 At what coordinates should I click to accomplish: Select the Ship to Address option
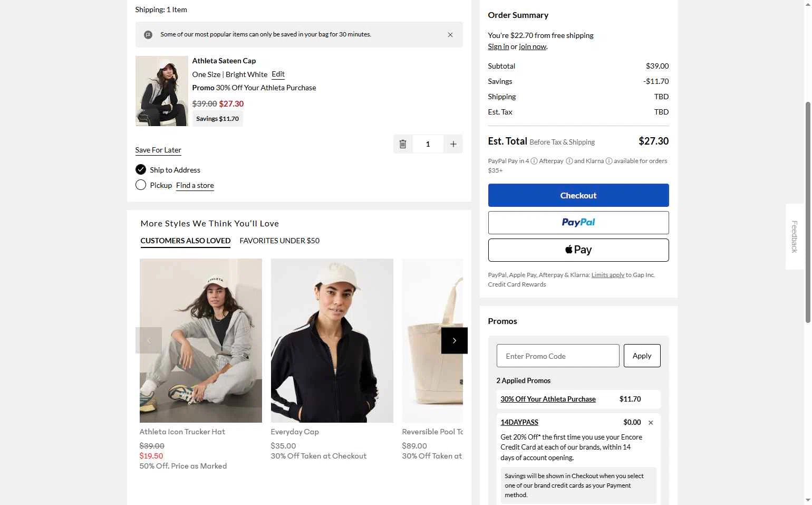141,169
